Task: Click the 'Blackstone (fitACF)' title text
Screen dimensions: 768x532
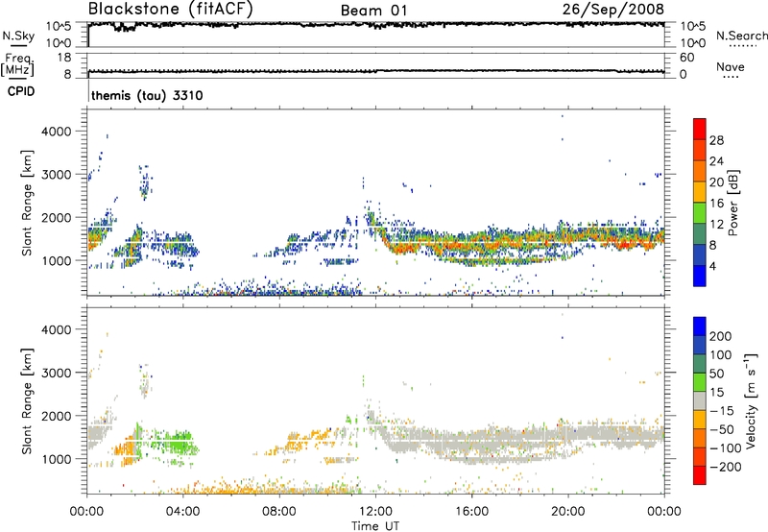Action: pyautogui.click(x=170, y=9)
